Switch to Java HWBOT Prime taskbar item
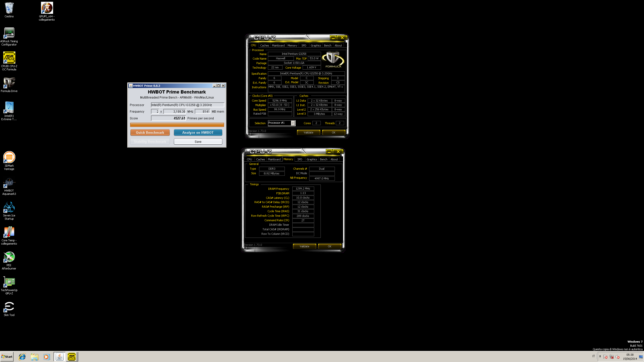This screenshot has width=644, height=362. tap(59, 357)
